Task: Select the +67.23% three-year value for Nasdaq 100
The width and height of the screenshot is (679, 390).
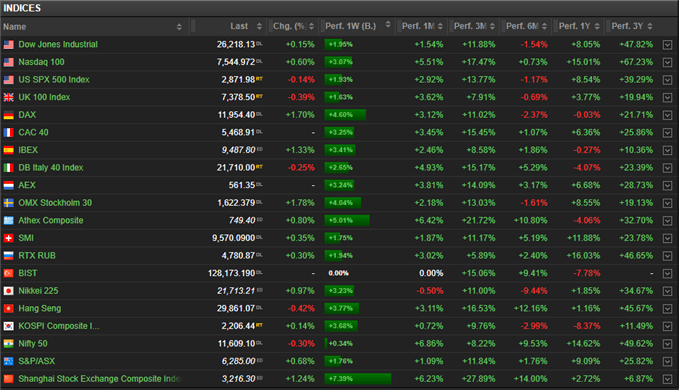Action: pos(636,62)
